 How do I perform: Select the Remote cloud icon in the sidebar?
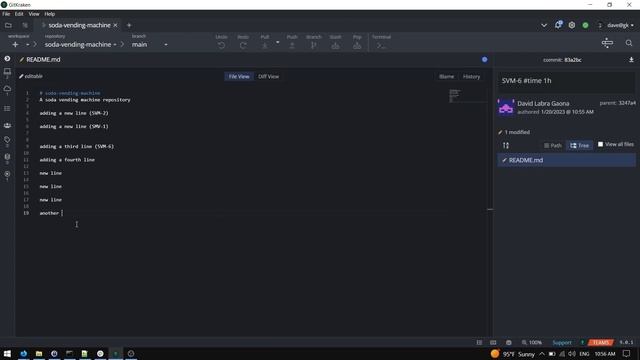point(7,89)
